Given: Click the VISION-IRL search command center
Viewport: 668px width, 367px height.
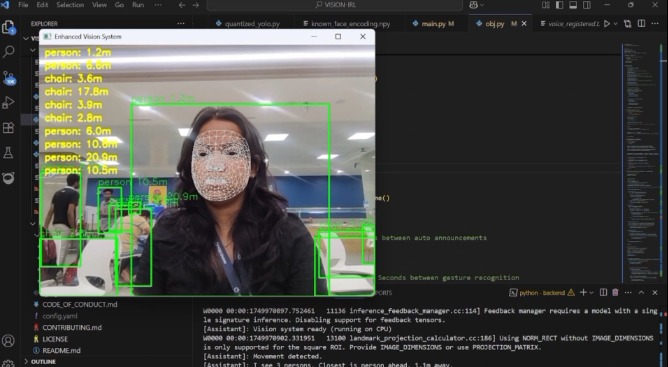Looking at the screenshot, I should click(335, 5).
